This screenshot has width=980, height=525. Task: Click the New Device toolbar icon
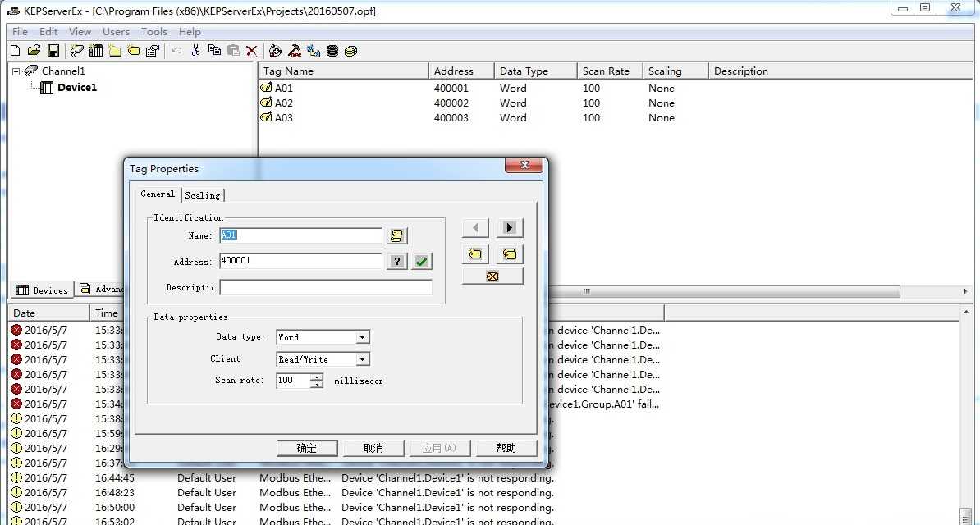click(x=96, y=51)
